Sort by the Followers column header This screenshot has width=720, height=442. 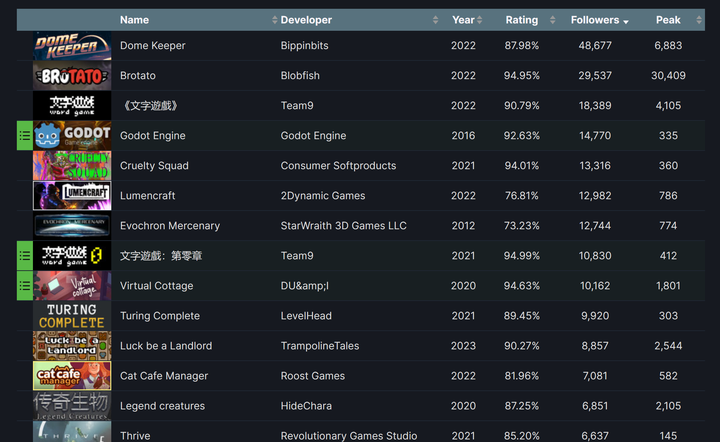595,20
